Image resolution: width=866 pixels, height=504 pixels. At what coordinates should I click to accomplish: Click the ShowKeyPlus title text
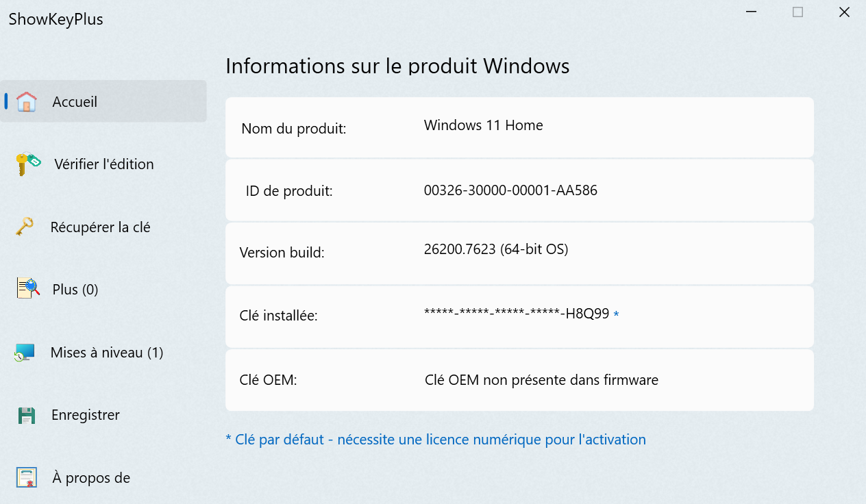coord(56,19)
